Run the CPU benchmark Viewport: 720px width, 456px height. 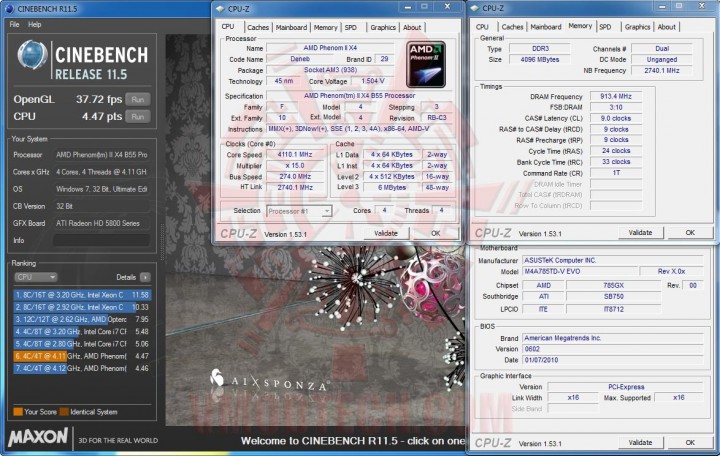[137, 117]
